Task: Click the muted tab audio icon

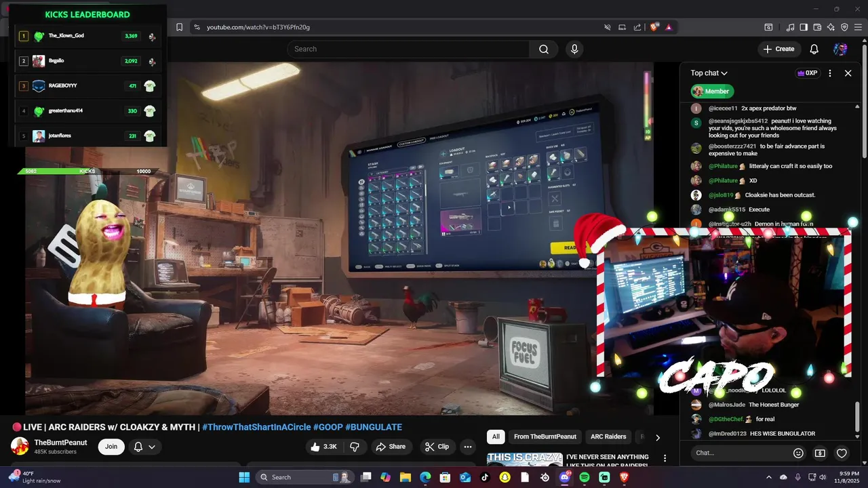Action: (x=608, y=27)
